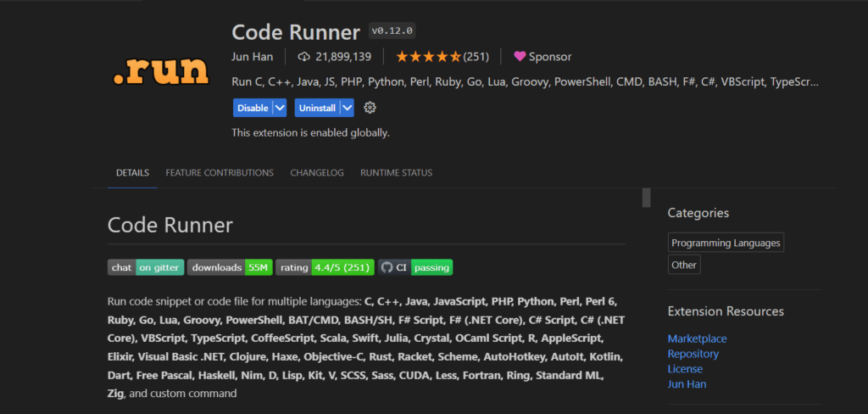This screenshot has width=868, height=414.
Task: Open the Marketplace resource link
Action: (697, 338)
